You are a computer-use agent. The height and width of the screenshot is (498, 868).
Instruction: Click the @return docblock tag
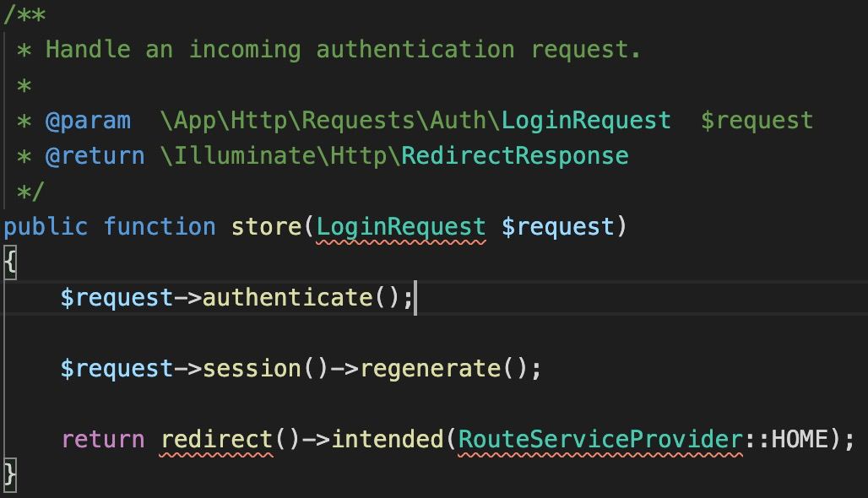tap(95, 156)
